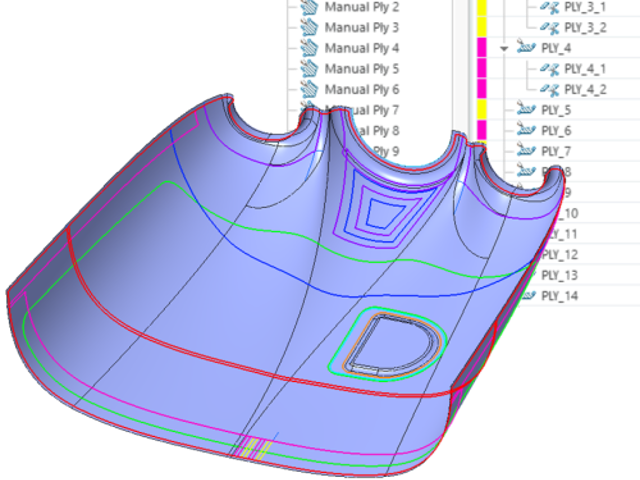Click the RW_4.2 ply icon

pos(549,89)
